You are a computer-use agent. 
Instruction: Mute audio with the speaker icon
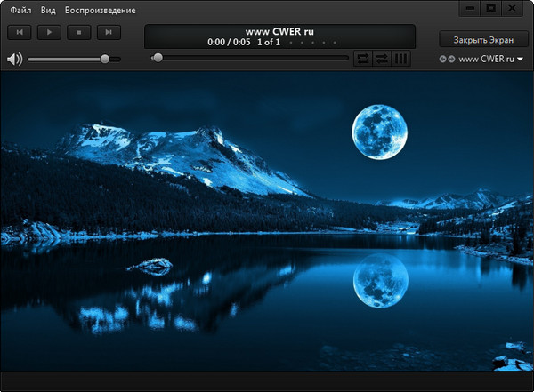click(14, 60)
